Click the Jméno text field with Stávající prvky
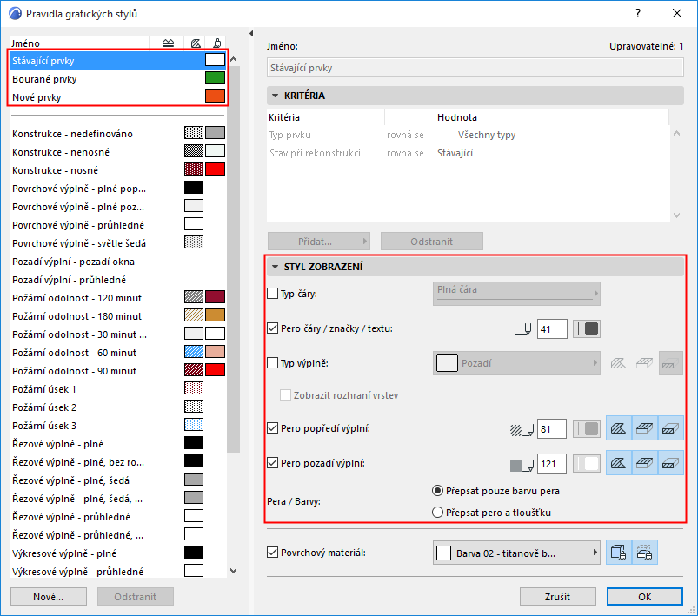698x616 pixels. [x=475, y=68]
